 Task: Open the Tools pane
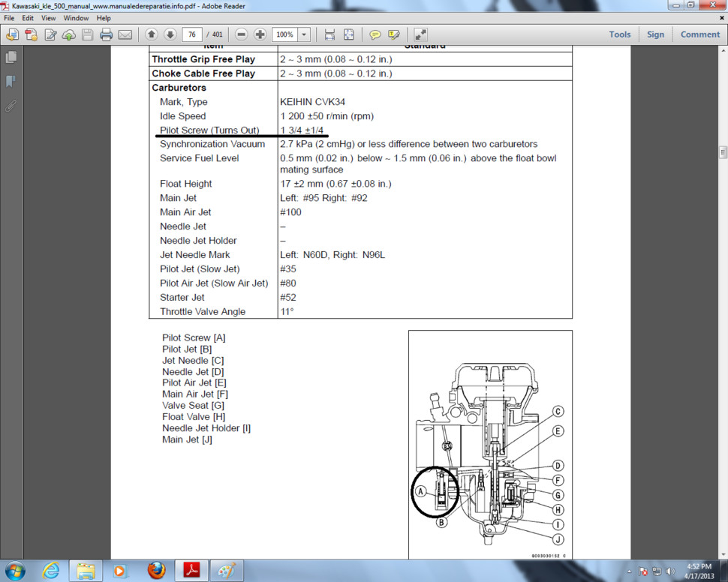coord(620,34)
